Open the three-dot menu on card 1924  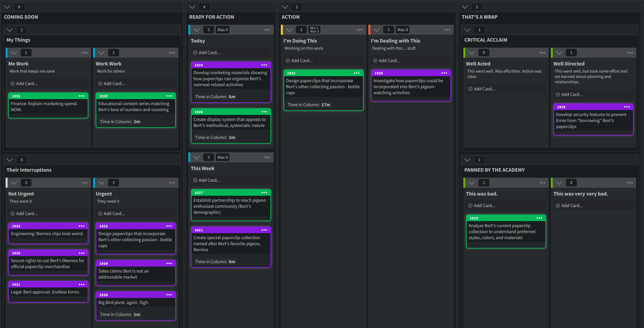264,65
